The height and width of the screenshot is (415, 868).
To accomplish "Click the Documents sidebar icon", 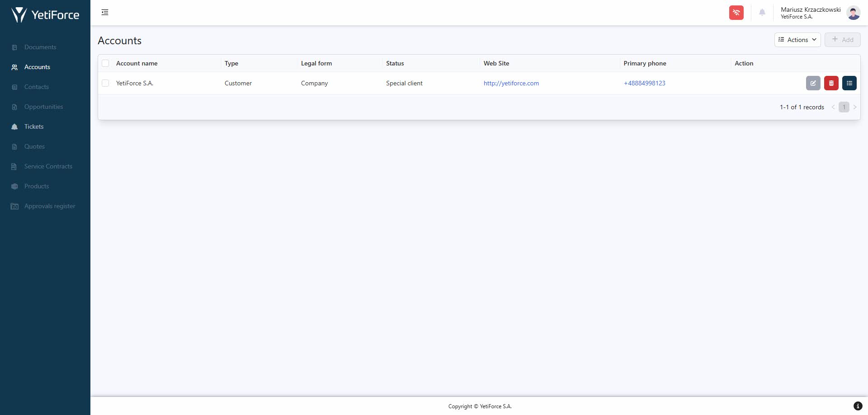I will [14, 47].
